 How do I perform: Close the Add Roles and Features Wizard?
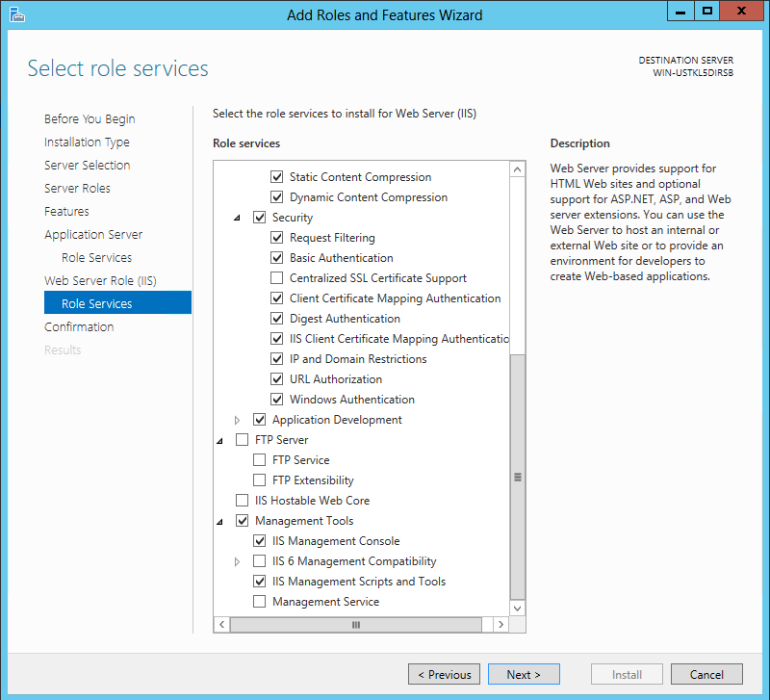pos(741,12)
